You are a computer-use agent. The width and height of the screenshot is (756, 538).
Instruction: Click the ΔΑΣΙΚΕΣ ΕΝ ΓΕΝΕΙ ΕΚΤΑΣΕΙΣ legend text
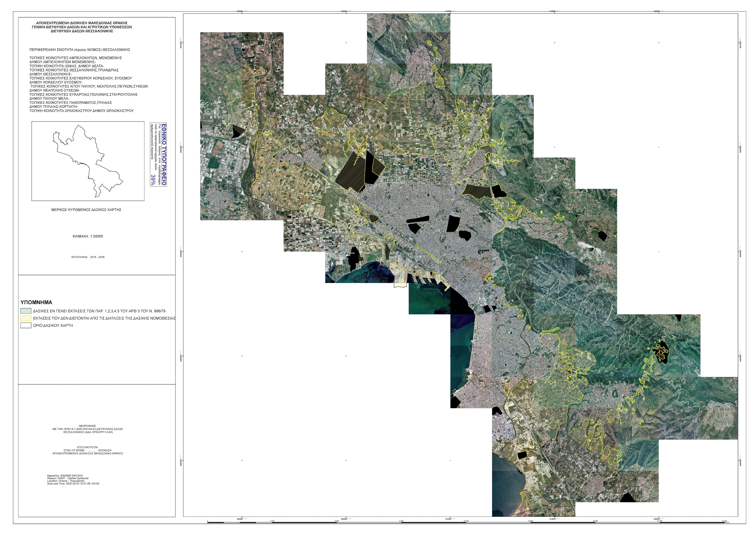coord(99,311)
